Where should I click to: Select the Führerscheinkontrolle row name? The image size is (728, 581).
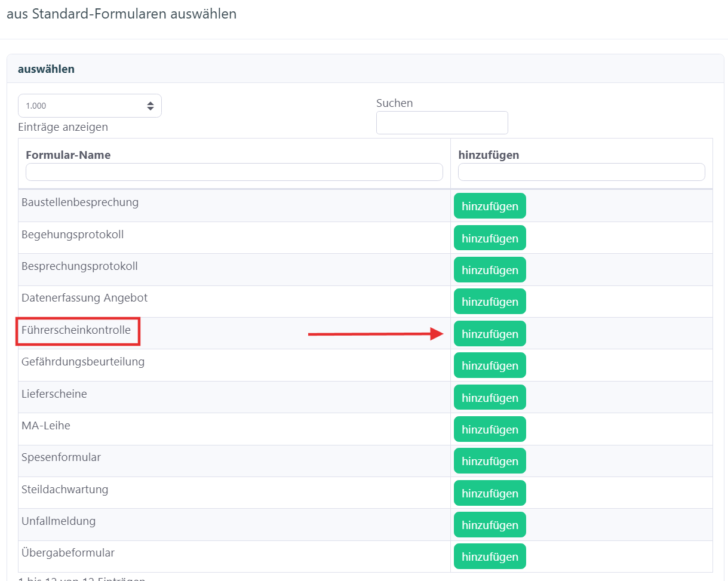coord(76,330)
